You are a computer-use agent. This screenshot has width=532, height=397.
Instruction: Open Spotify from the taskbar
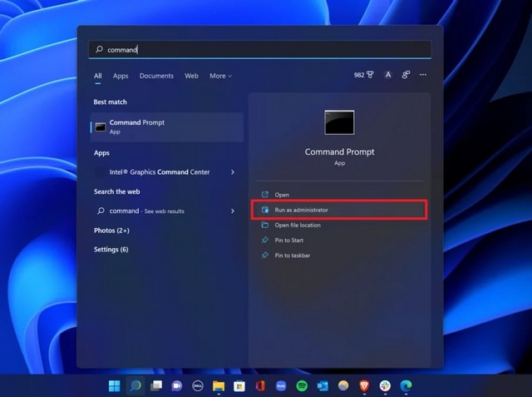coord(302,386)
